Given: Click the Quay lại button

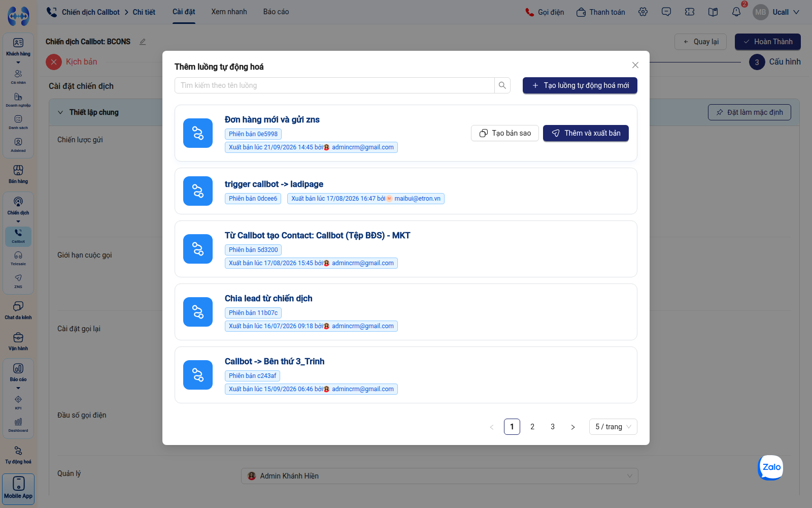Looking at the screenshot, I should (700, 42).
